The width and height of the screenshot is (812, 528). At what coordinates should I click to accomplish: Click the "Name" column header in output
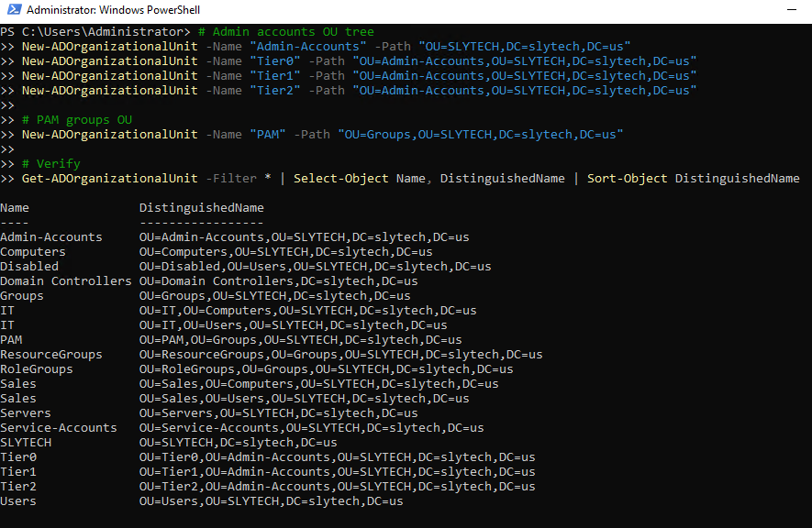pos(15,208)
